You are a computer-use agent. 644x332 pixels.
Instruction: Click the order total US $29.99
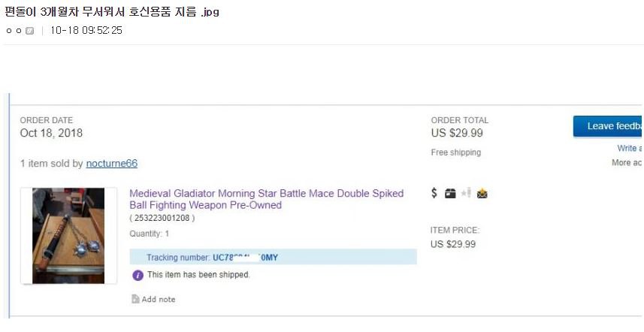pyautogui.click(x=457, y=133)
